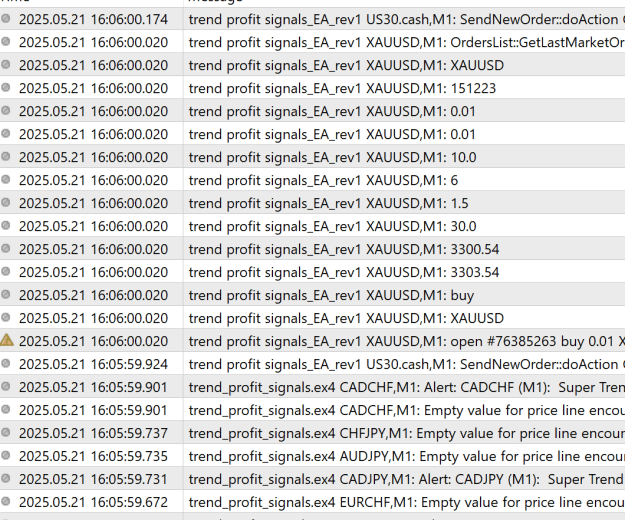Select the US30.cash SendNewOrder message at 16:06:00.174
This screenshot has width=625, height=520.
(x=407, y=20)
